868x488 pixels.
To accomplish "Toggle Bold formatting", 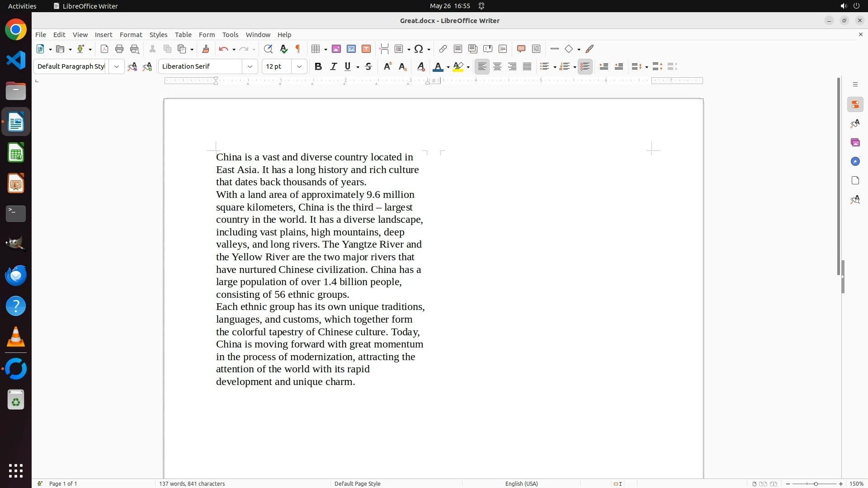I will 318,66.
